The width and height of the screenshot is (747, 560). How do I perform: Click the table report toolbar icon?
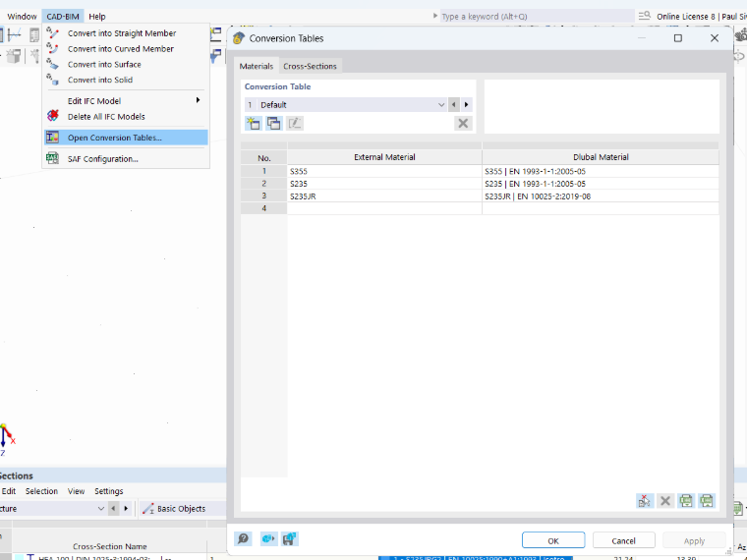34,34
